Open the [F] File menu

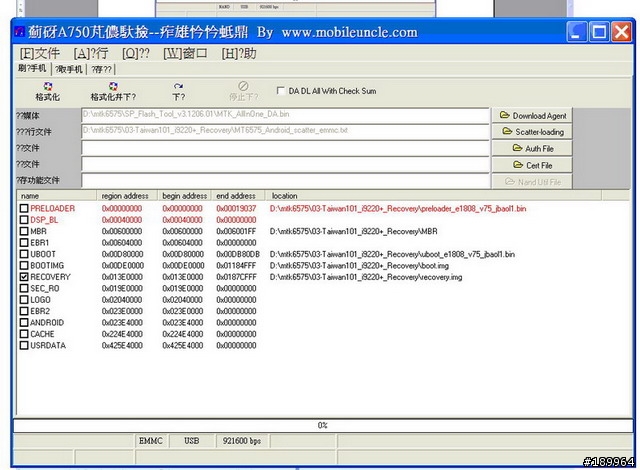[x=40, y=53]
